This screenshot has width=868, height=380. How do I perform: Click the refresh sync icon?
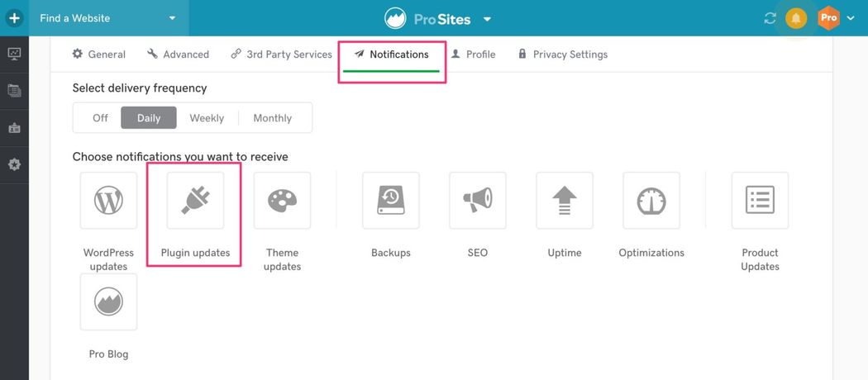[770, 18]
